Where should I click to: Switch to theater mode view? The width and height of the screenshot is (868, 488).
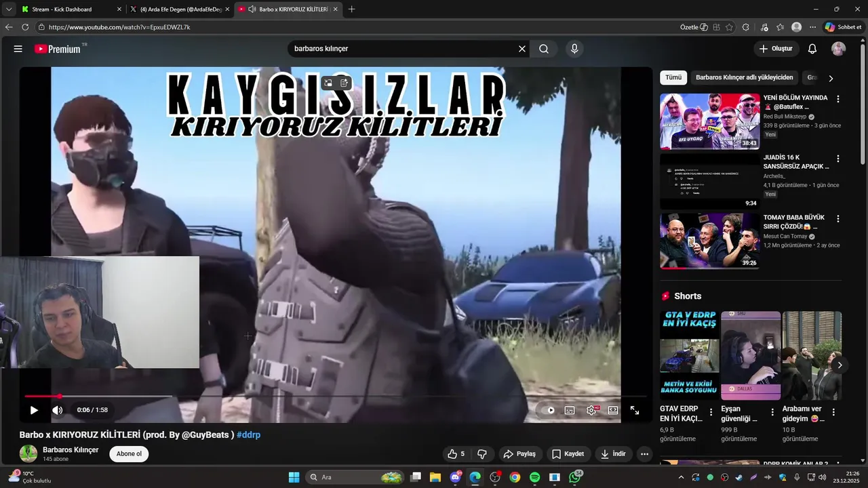613,410
